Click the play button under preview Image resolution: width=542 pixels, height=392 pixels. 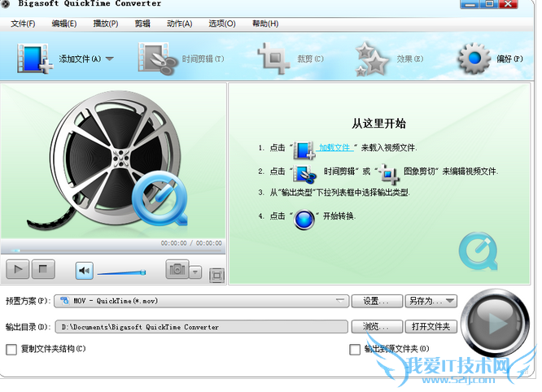(x=18, y=269)
